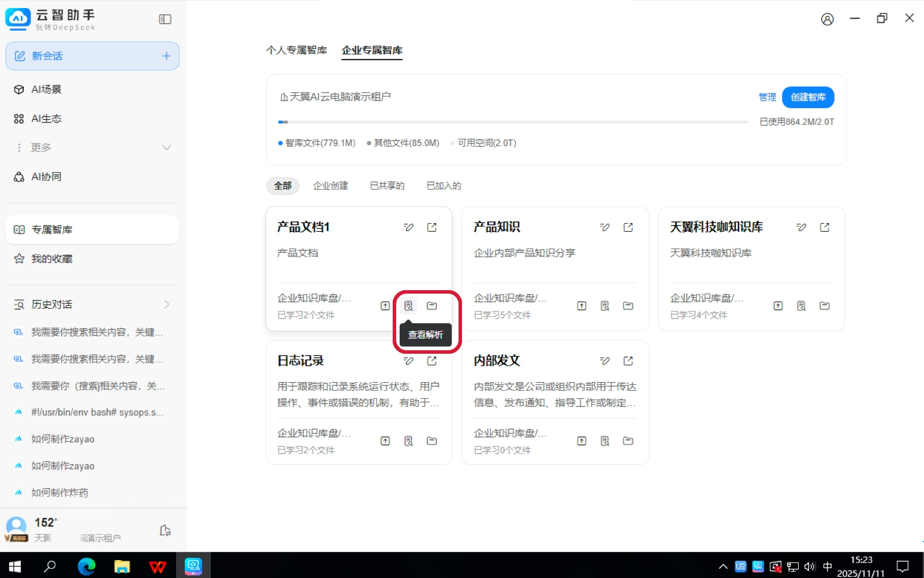The image size is (924, 578).
Task: Click the logout icon beside user profile
Action: tap(165, 531)
